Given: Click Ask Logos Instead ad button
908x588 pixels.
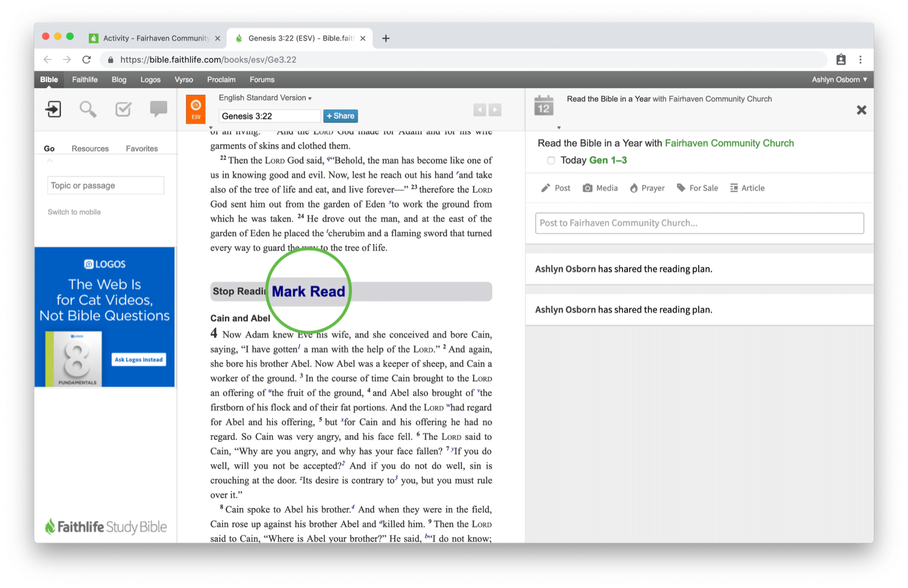Looking at the screenshot, I should pos(139,360).
